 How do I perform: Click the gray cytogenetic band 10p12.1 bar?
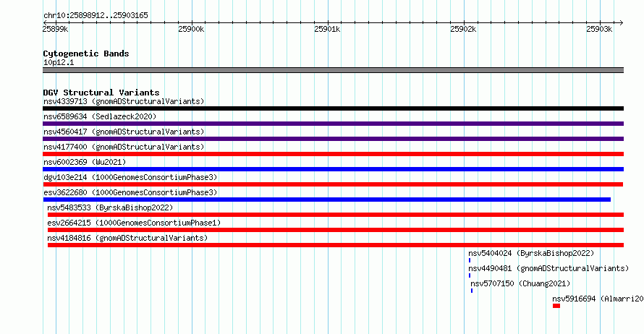333,70
